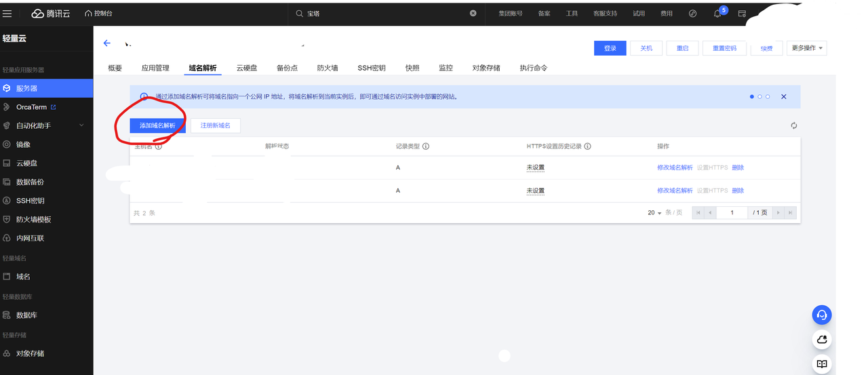868x375 pixels.
Task: Click the previous page arrow
Action: [x=711, y=213]
